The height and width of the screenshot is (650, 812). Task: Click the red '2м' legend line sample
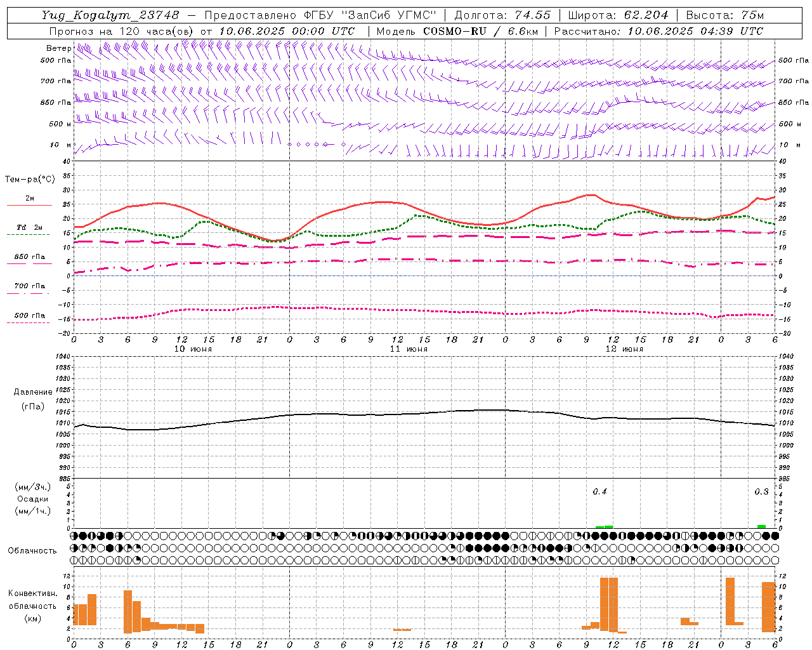coord(29,205)
